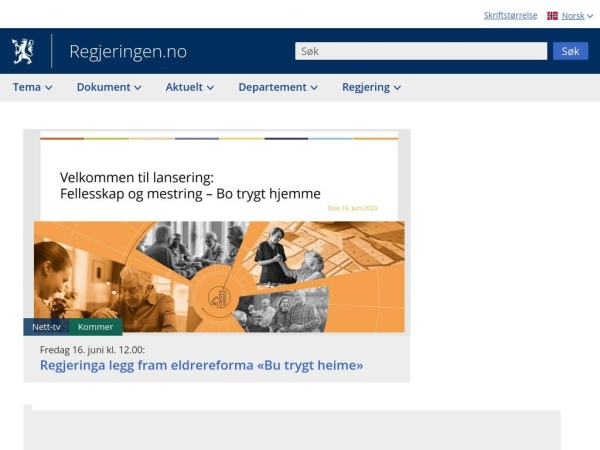Click the Nett-tv label
The image size is (600, 450).
(x=46, y=327)
